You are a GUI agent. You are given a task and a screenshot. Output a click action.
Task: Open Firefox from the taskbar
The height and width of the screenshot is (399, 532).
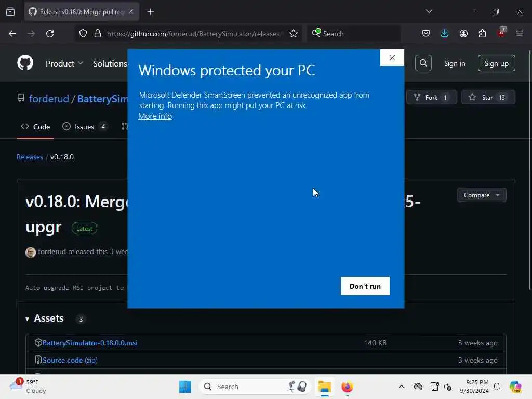[347, 387]
